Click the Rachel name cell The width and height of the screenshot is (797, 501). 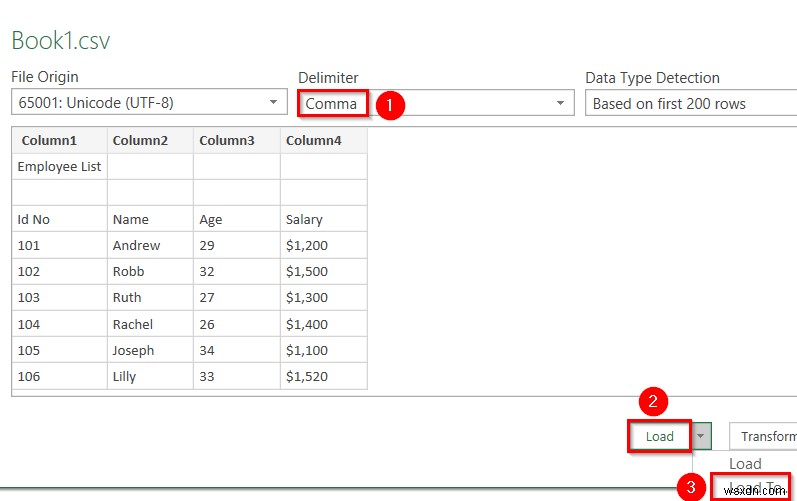pyautogui.click(x=150, y=324)
